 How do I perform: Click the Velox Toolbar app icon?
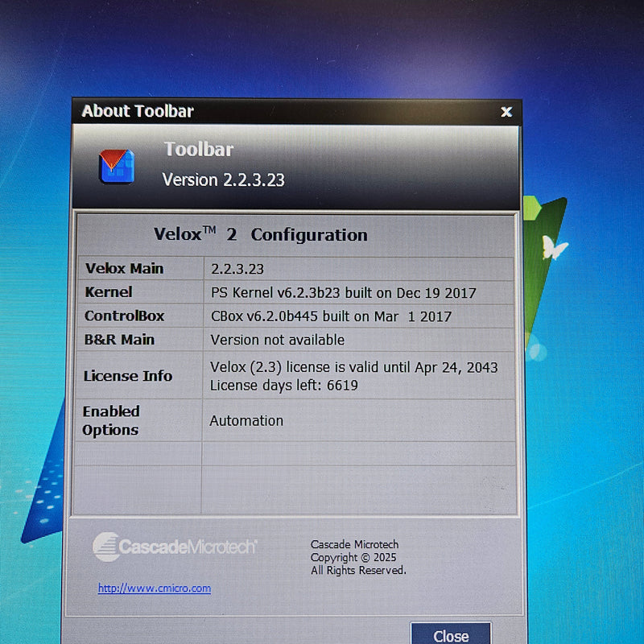tap(117, 166)
